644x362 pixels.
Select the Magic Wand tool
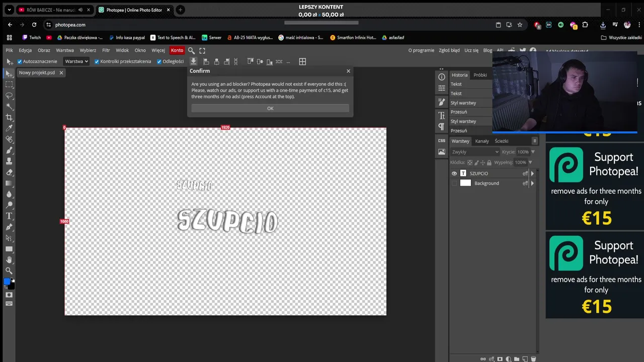(9, 107)
